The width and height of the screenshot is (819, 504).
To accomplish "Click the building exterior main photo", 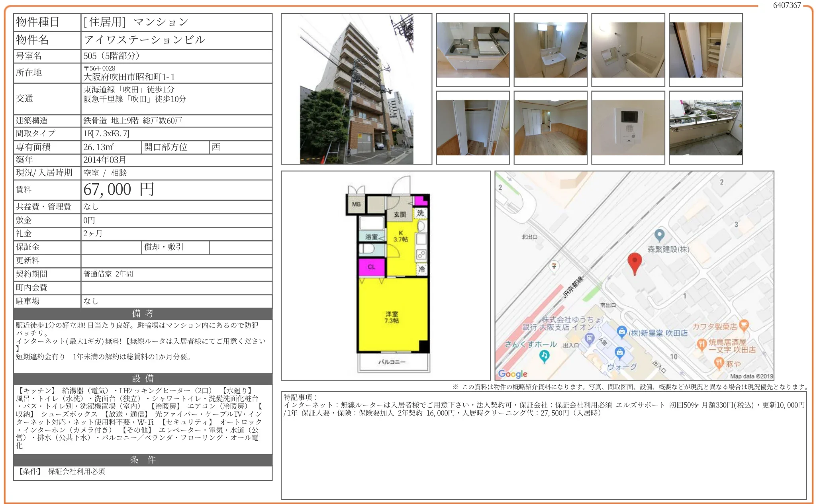I will pyautogui.click(x=357, y=89).
